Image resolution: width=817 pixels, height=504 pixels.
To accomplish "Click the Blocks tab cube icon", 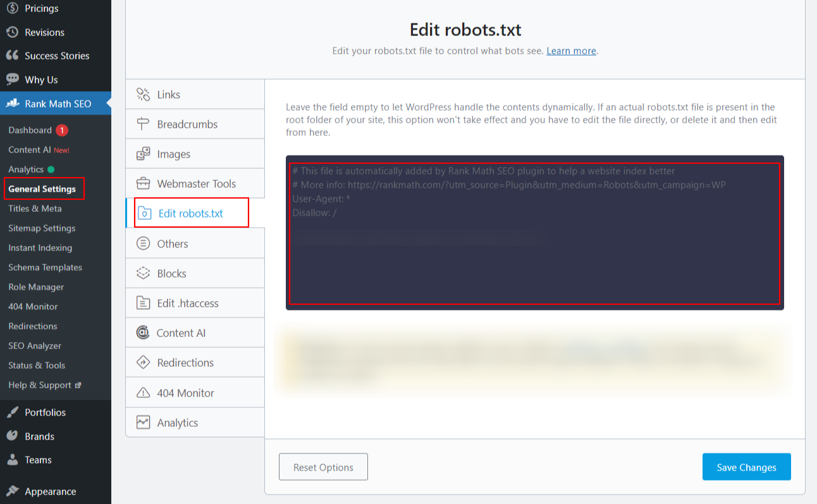I will 144,273.
